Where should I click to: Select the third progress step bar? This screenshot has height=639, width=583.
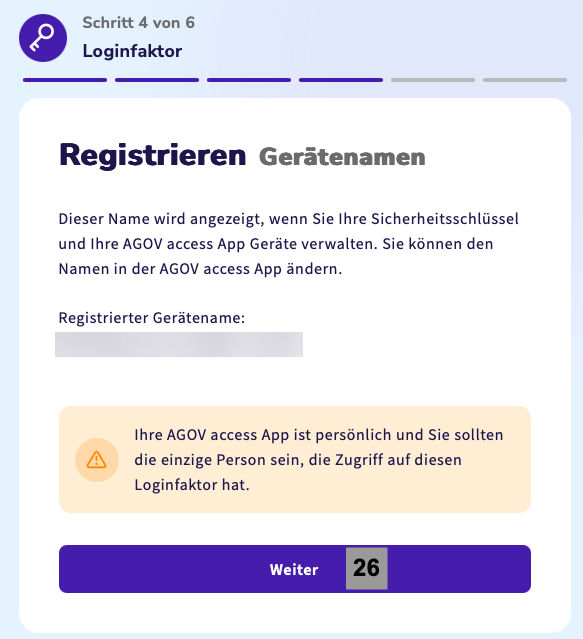pyautogui.click(x=249, y=80)
